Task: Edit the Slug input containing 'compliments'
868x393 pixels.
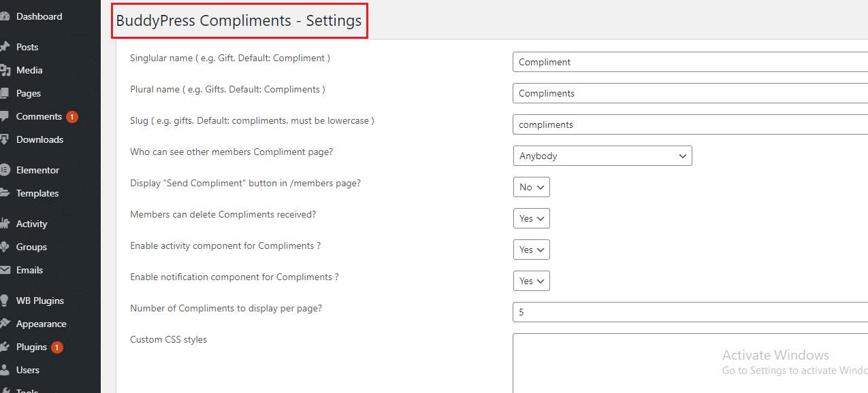Action: (688, 124)
